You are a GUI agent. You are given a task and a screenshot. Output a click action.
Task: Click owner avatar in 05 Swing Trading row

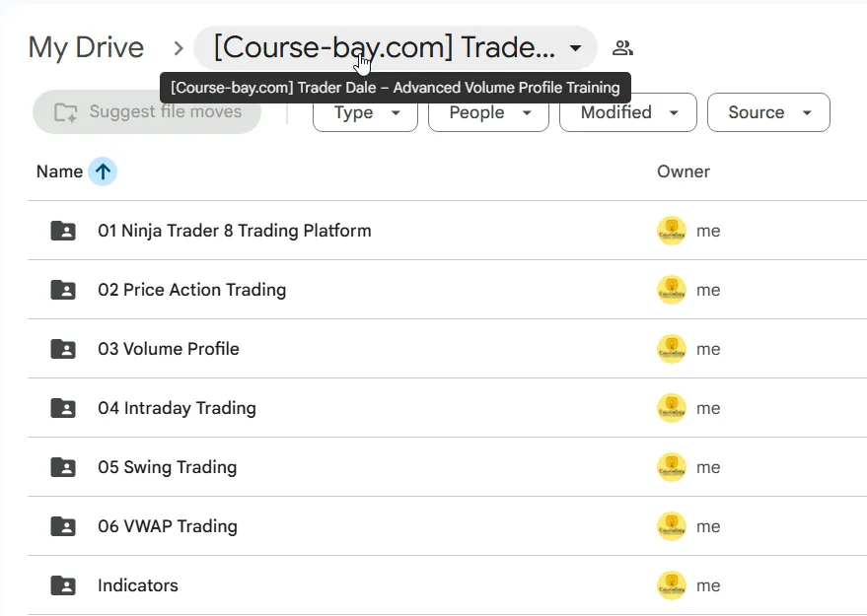tap(672, 467)
